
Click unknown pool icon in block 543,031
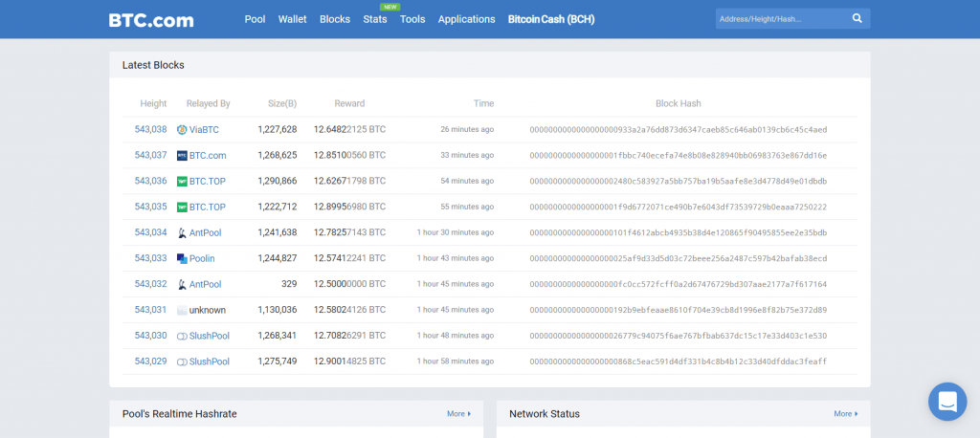coord(182,310)
